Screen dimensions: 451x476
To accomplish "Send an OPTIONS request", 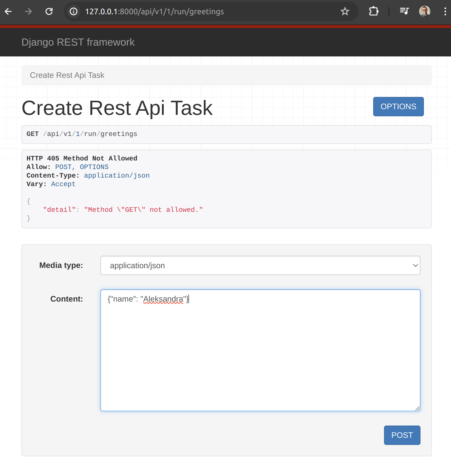I will tap(398, 107).
